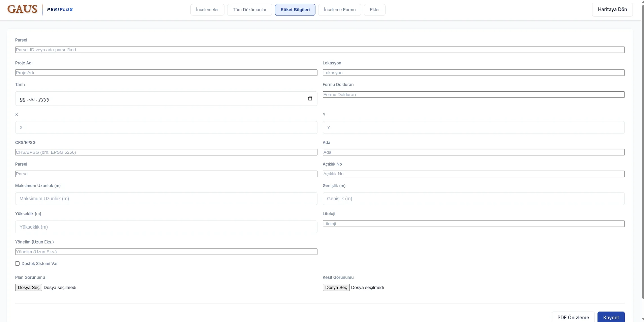This screenshot has height=322, width=644.
Task: Focus the Lokasyon input
Action: (473, 73)
